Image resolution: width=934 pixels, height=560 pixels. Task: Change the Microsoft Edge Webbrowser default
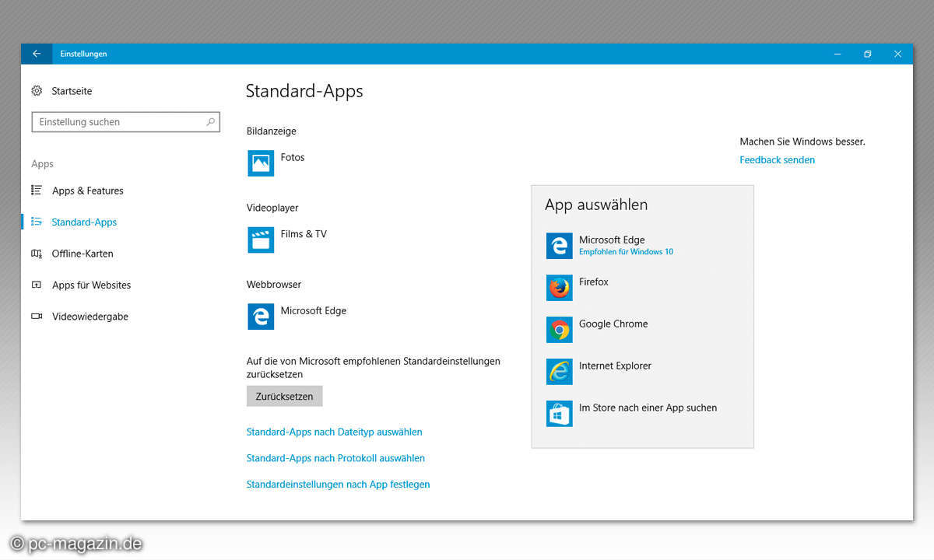[x=314, y=311]
